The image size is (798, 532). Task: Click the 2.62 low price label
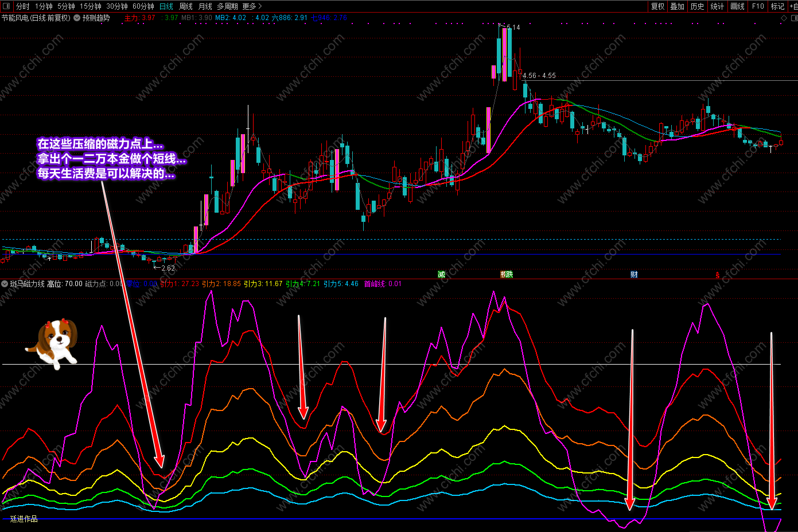click(168, 268)
